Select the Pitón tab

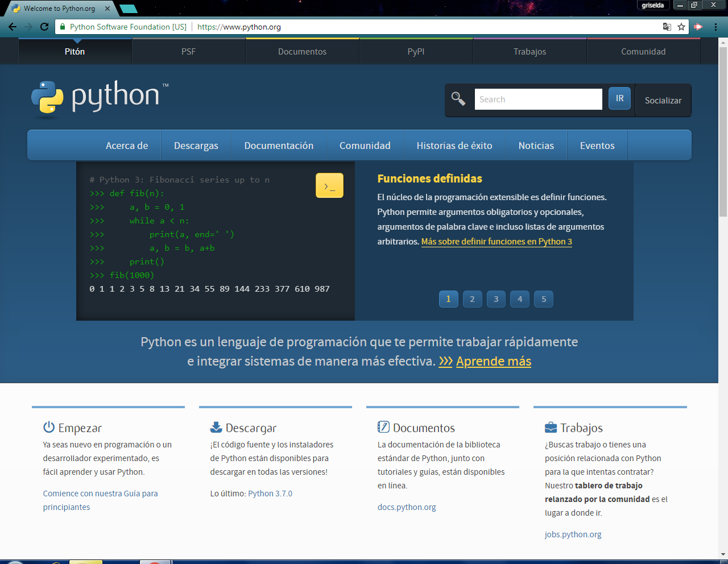[75, 51]
